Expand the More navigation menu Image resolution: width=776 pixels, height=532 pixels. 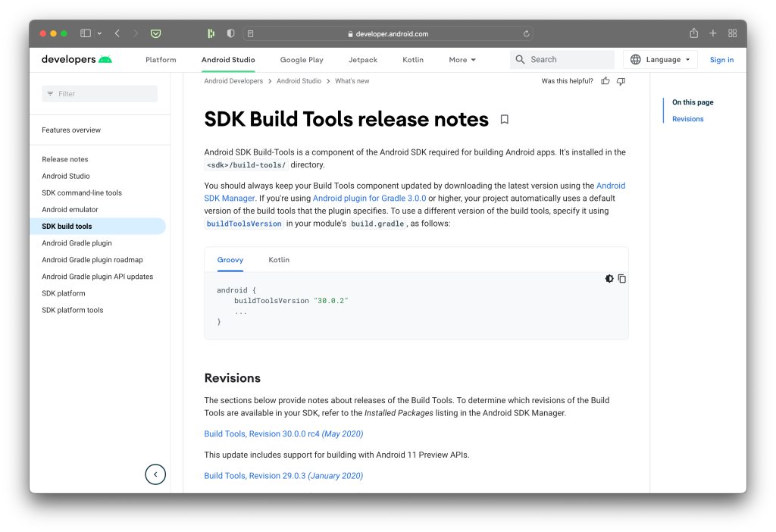coord(462,60)
